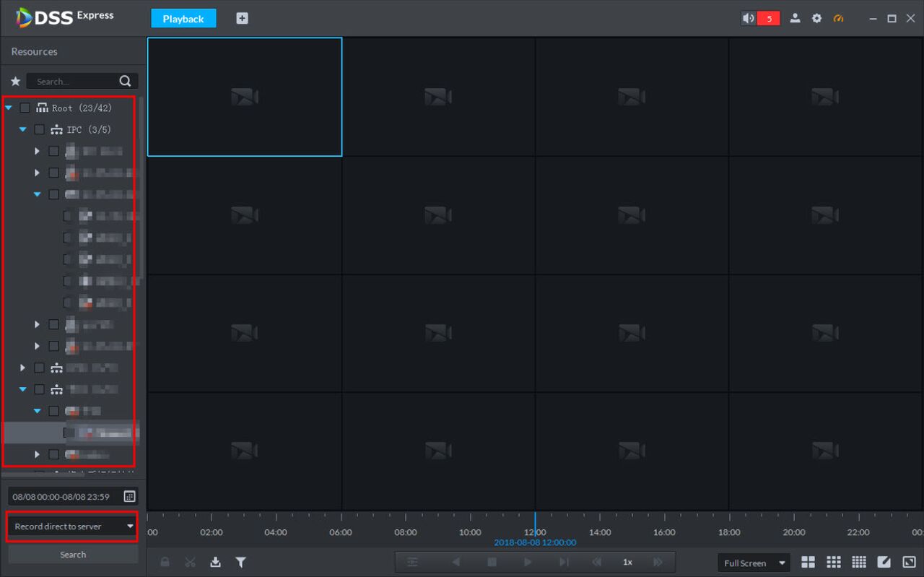Check the Root (23/42) checkbox
This screenshot has height=577, width=924.
[x=25, y=108]
